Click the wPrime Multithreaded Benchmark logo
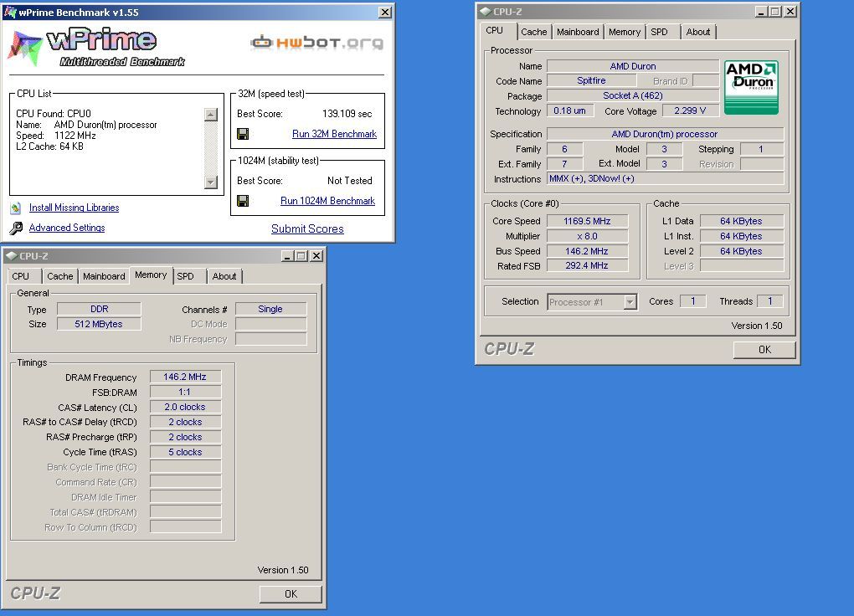Viewport: 854px width, 616px height. pos(97,48)
